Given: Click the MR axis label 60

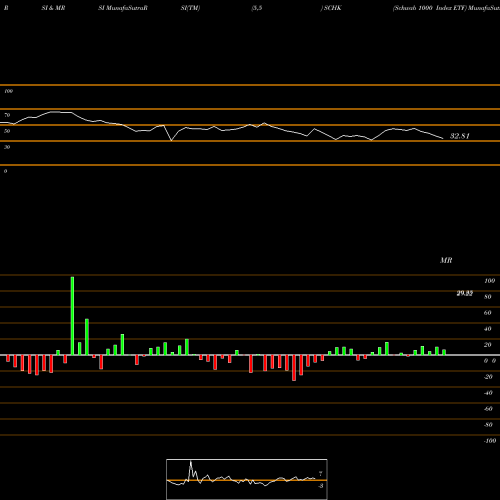Looking at the screenshot, I should (488, 313).
